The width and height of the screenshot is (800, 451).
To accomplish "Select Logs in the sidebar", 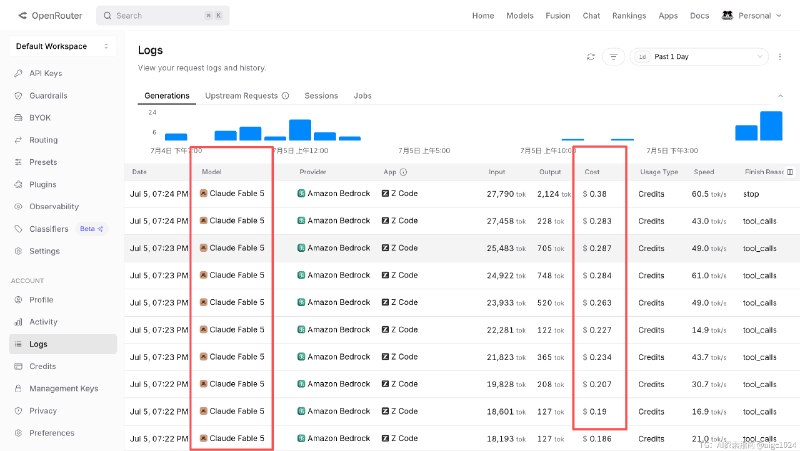I will point(63,344).
